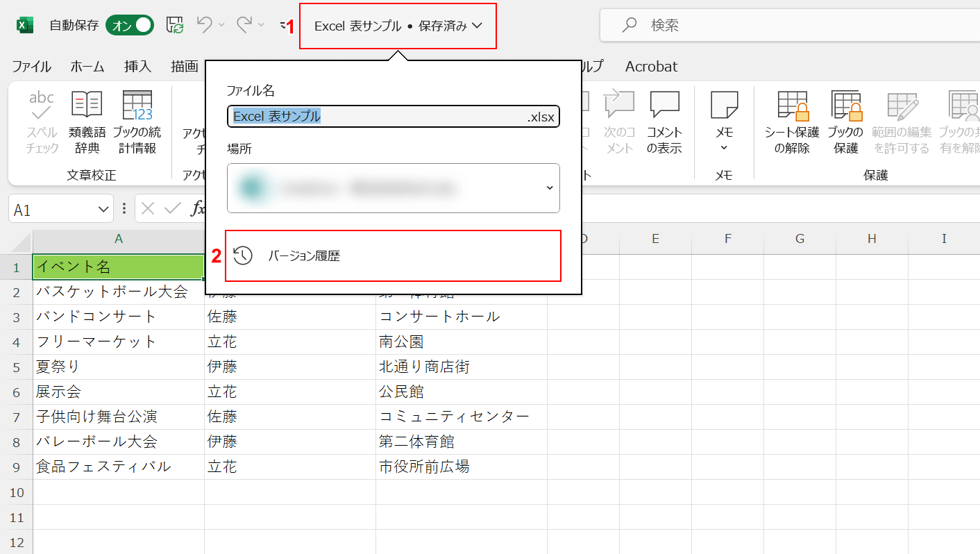Select cell バンドコンサート
This screenshot has width=980, height=554.
(119, 317)
